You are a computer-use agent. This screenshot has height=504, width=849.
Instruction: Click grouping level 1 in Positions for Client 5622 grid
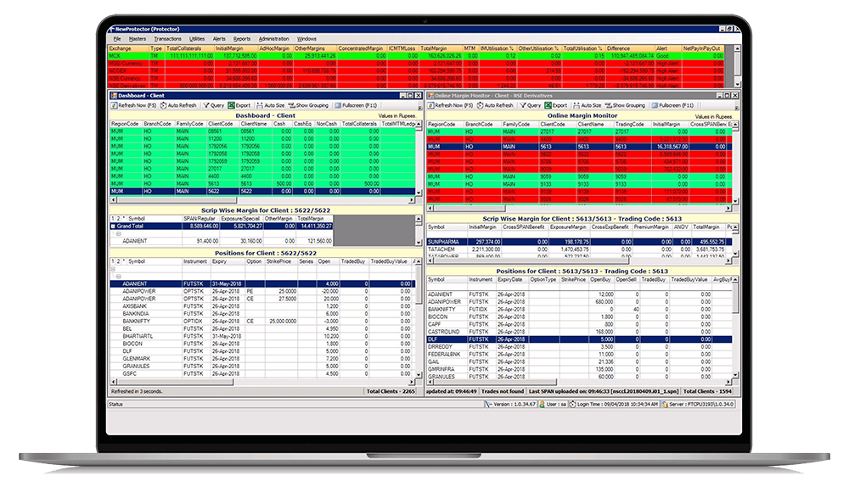(x=113, y=261)
